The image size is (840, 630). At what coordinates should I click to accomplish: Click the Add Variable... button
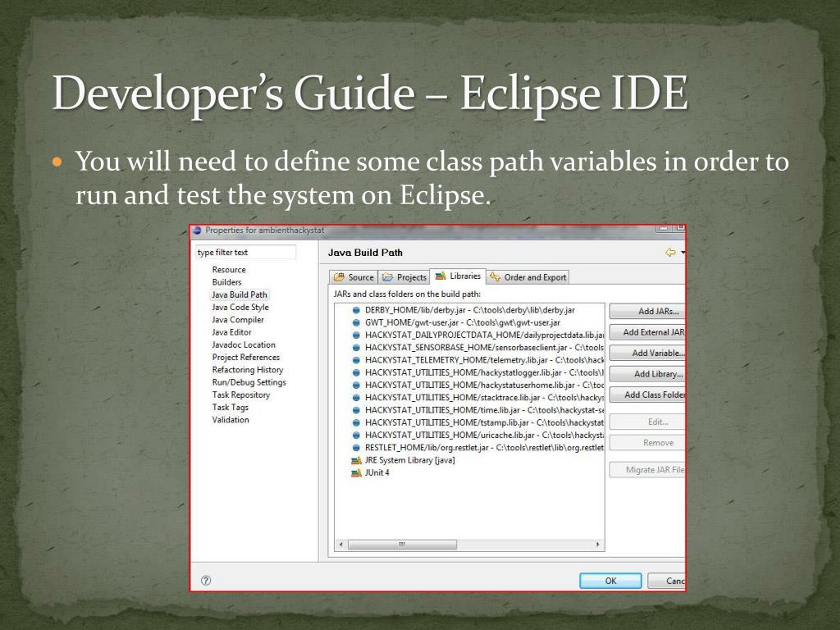[x=647, y=353]
